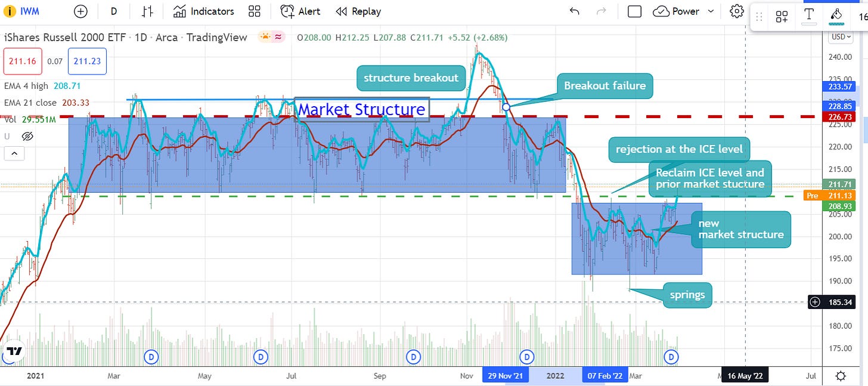Viewport: 868px width, 386px height.
Task: Select the Breakout failure callout
Action: 604,85
